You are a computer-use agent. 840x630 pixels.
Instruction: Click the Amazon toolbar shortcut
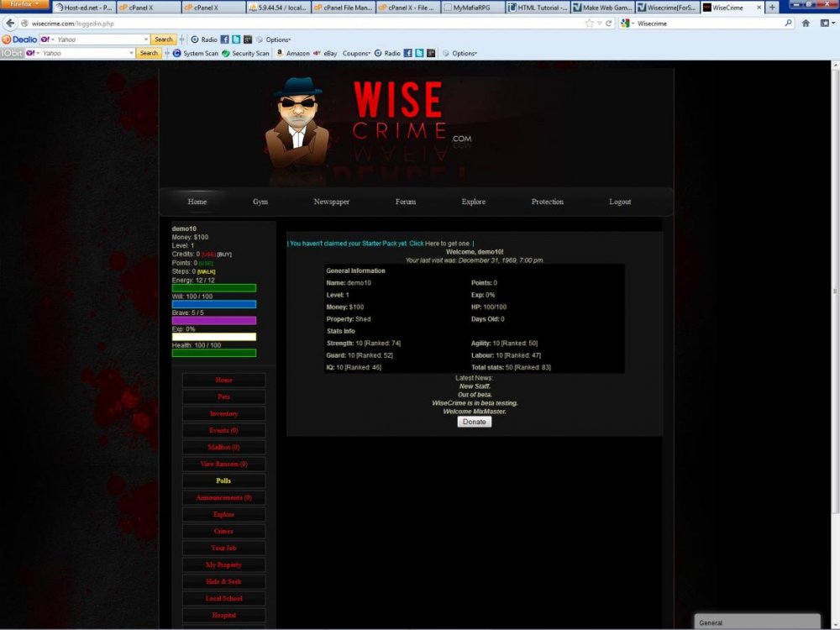[x=292, y=53]
